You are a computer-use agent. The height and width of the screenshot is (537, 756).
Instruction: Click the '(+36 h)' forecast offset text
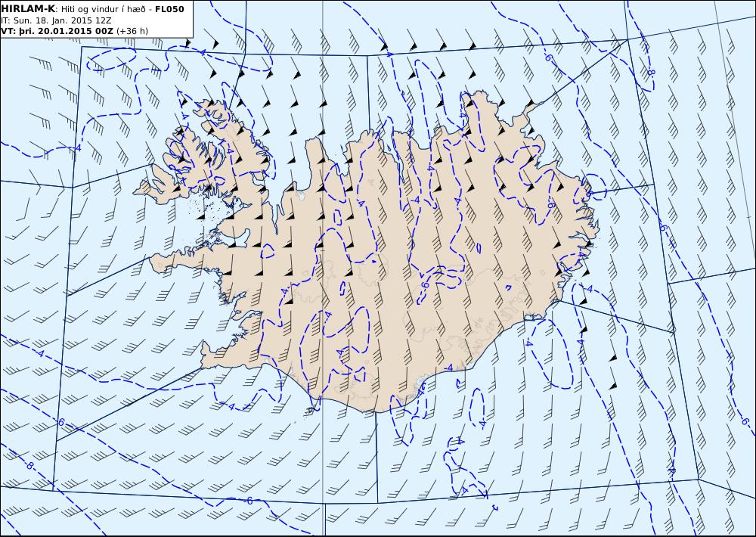click(132, 31)
